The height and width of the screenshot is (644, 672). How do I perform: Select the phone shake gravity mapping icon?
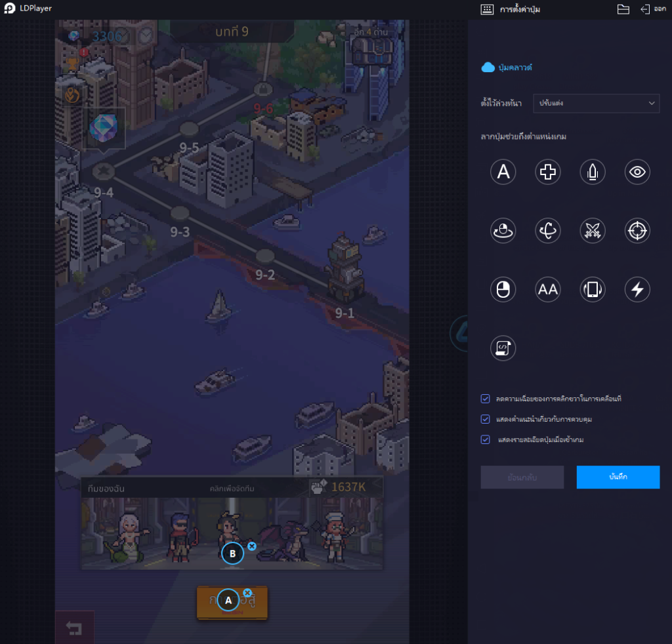pyautogui.click(x=593, y=289)
